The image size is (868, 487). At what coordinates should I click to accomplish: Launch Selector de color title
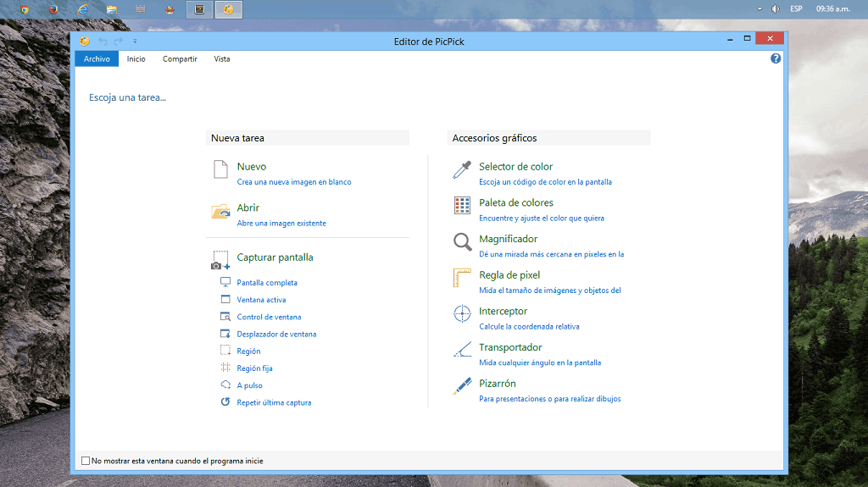[x=516, y=167]
